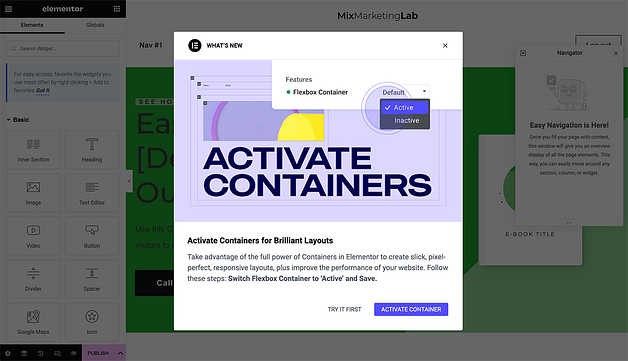The height and width of the screenshot is (361, 628).
Task: Select the Button widget
Action: [92, 236]
